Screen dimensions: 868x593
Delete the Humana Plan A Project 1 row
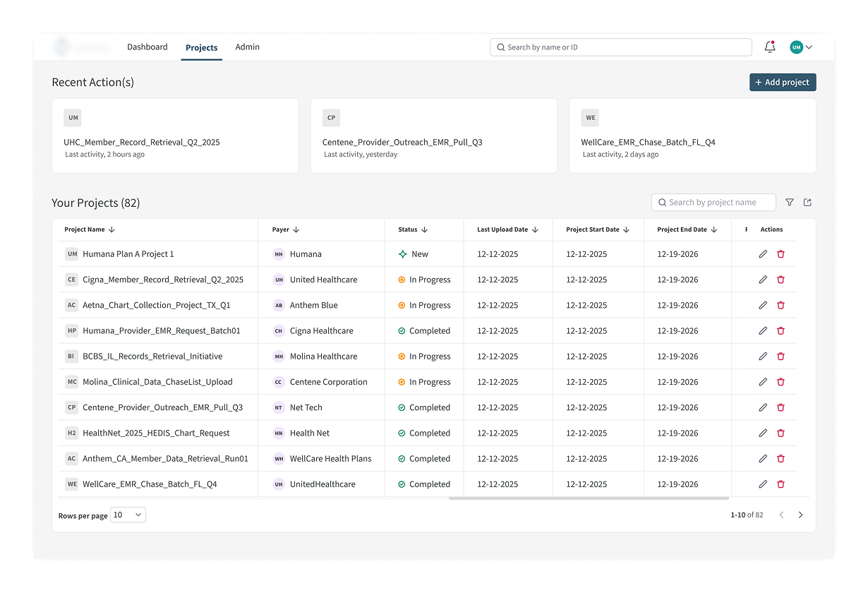pyautogui.click(x=780, y=254)
